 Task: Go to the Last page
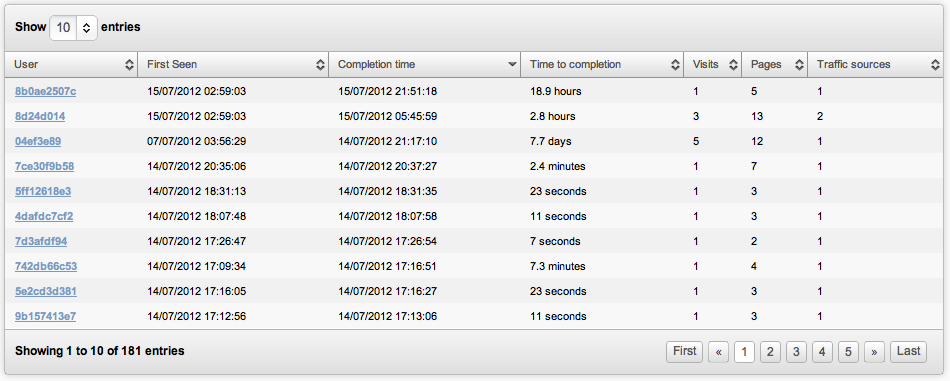pos(908,351)
